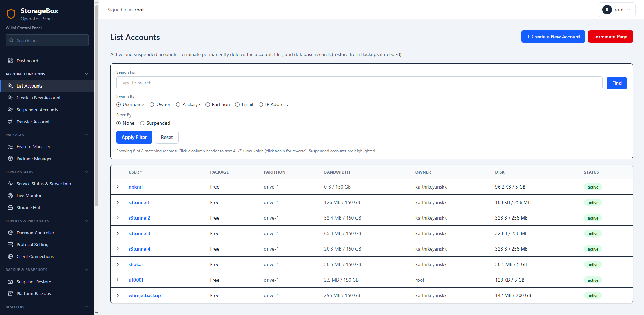The image size is (644, 315).
Task: Click the Protocol Settings server icon
Action: (x=10, y=245)
